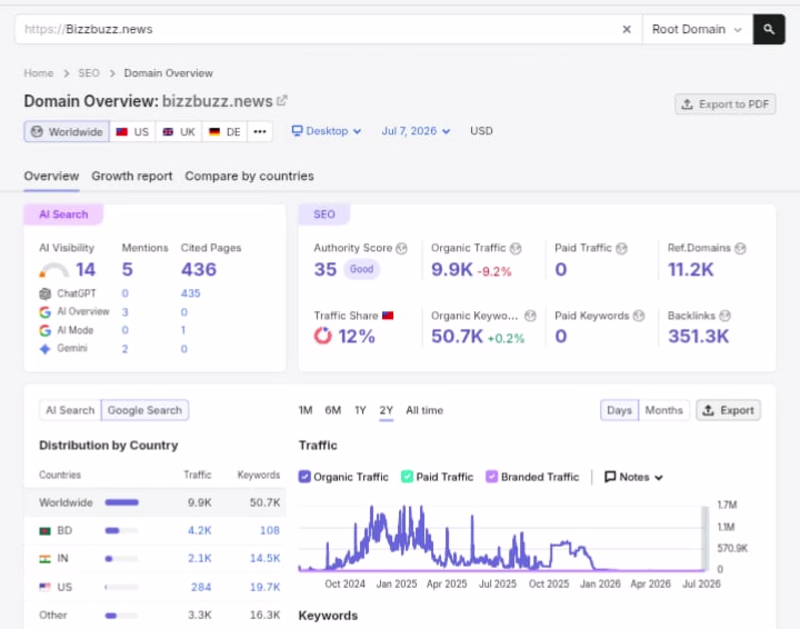This screenshot has width=800, height=629.
Task: Click the Traffic Share donut chart icon
Action: 322,336
